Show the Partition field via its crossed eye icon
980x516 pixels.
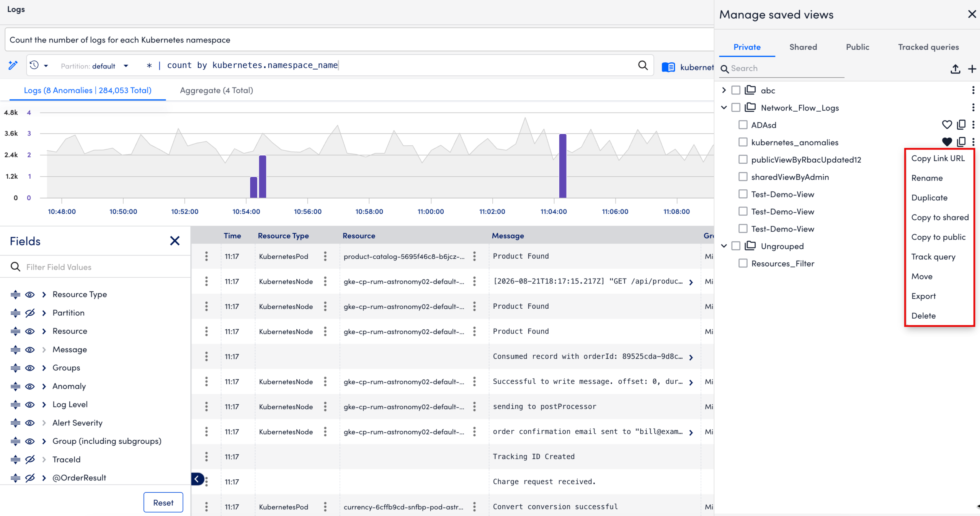tap(30, 313)
